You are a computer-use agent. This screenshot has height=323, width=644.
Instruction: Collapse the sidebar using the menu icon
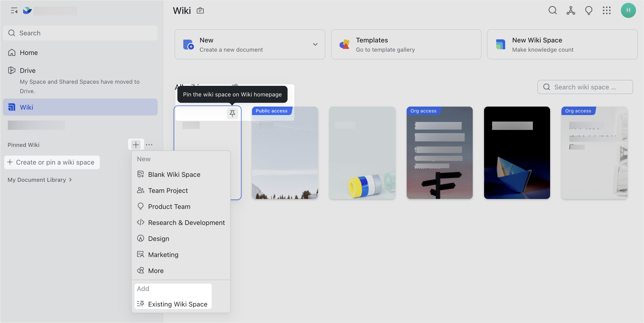pyautogui.click(x=14, y=11)
